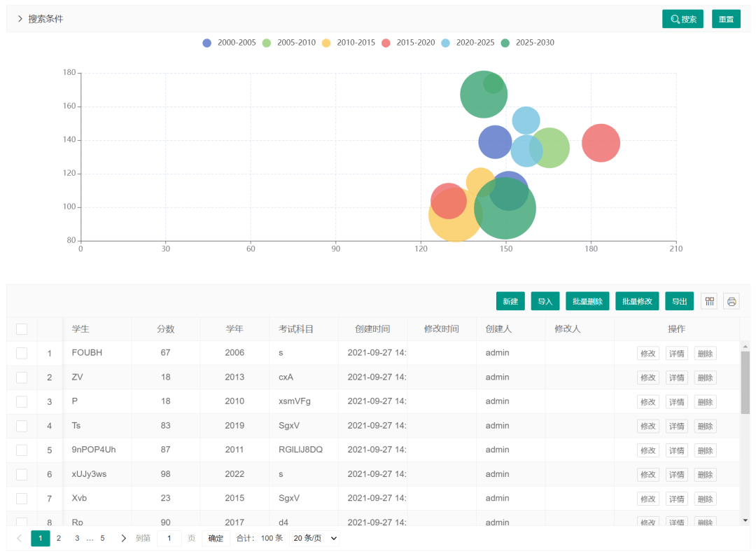Hide the 2015-2020 series in legend
This screenshot has height=554, width=756.
point(386,43)
